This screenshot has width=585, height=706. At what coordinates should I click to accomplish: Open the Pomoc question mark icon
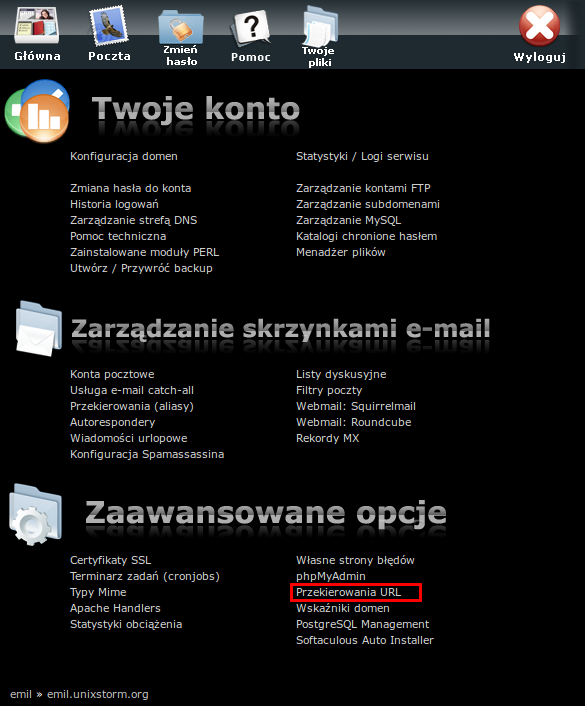(251, 28)
